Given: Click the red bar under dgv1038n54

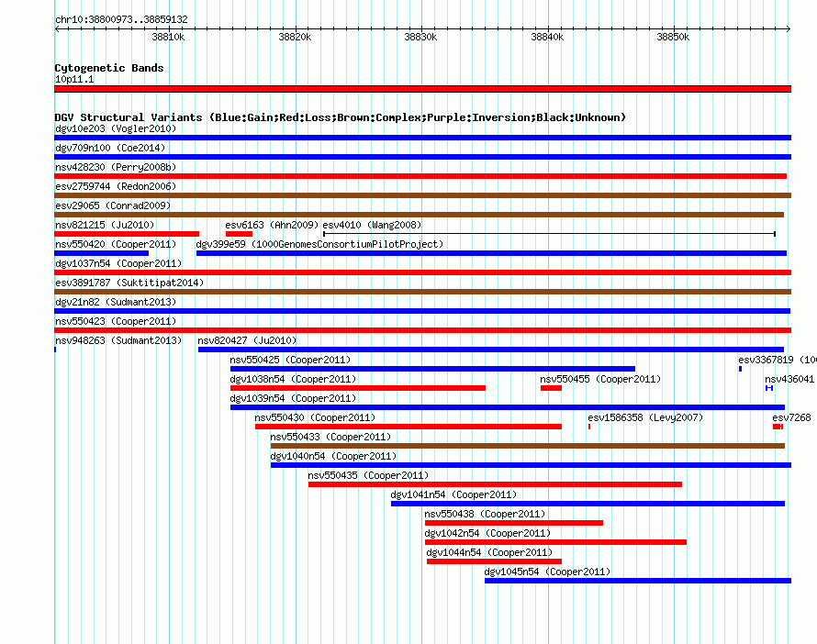Looking at the screenshot, I should (358, 388).
